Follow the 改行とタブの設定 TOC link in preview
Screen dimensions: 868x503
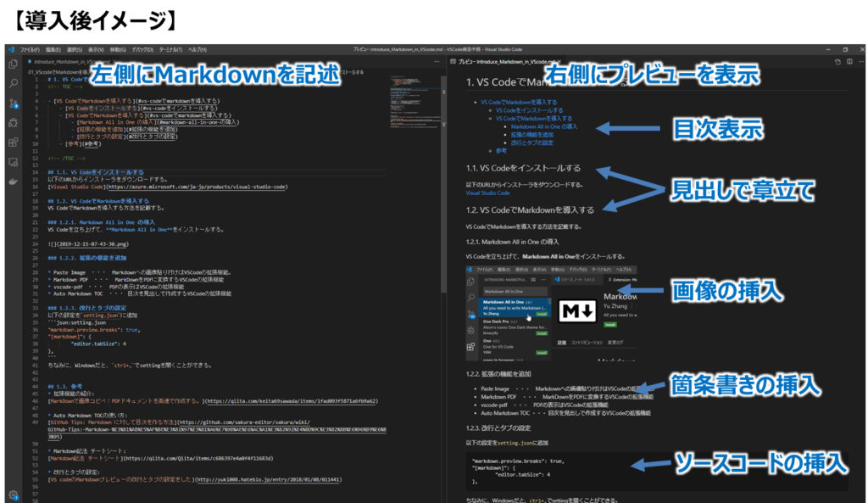click(532, 143)
